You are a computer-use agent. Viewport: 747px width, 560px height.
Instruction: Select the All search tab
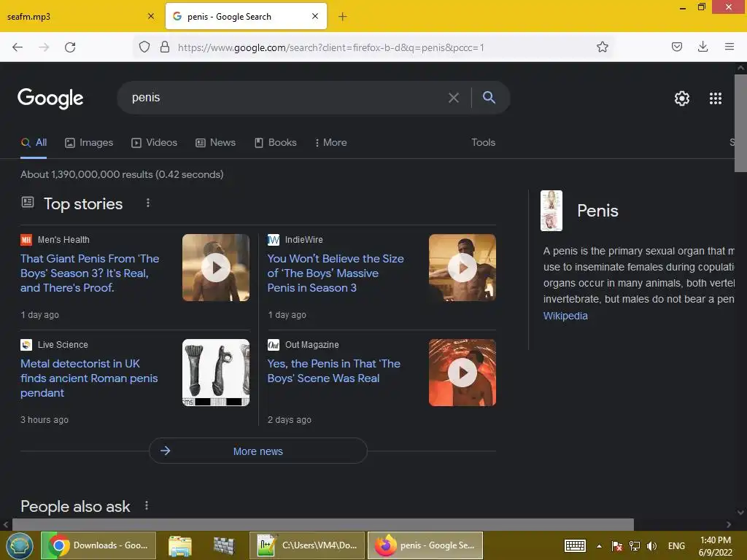(34, 142)
